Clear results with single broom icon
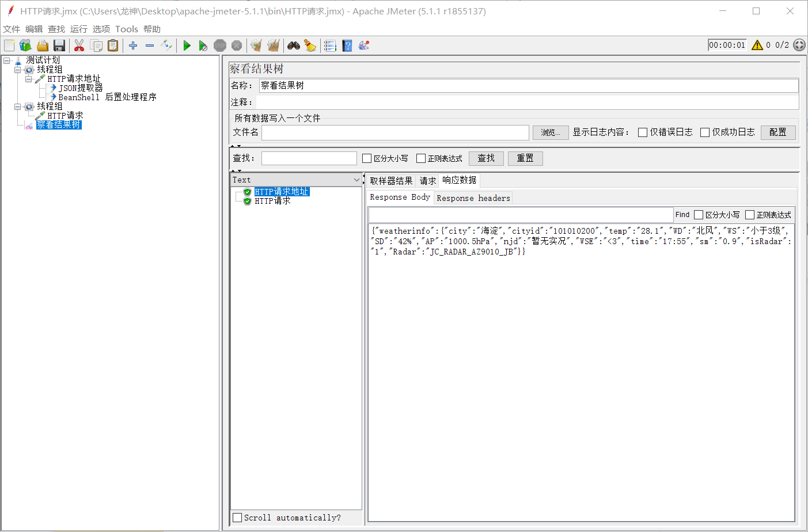808x532 pixels. tap(256, 45)
